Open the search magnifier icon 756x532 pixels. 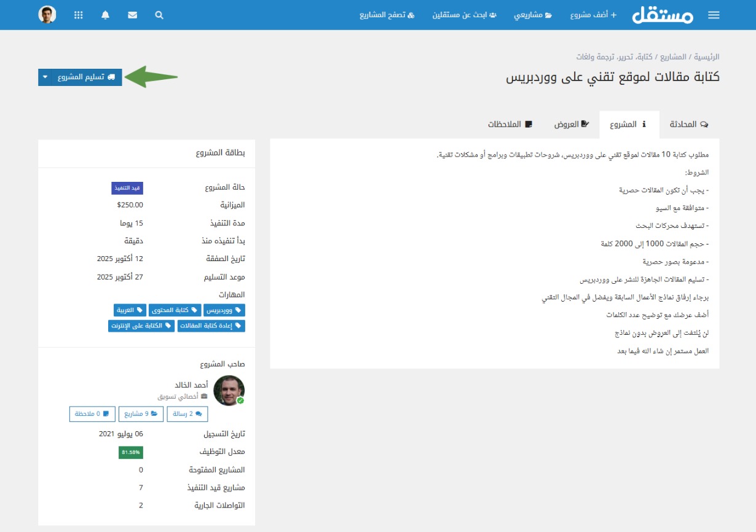[x=159, y=15]
